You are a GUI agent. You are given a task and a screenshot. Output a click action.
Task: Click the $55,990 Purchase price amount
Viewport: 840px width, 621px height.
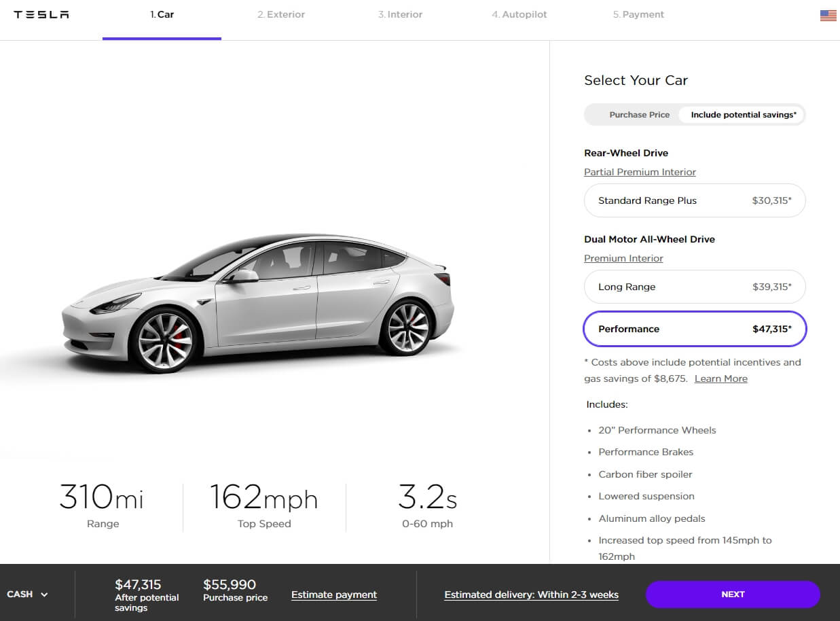tap(235, 590)
